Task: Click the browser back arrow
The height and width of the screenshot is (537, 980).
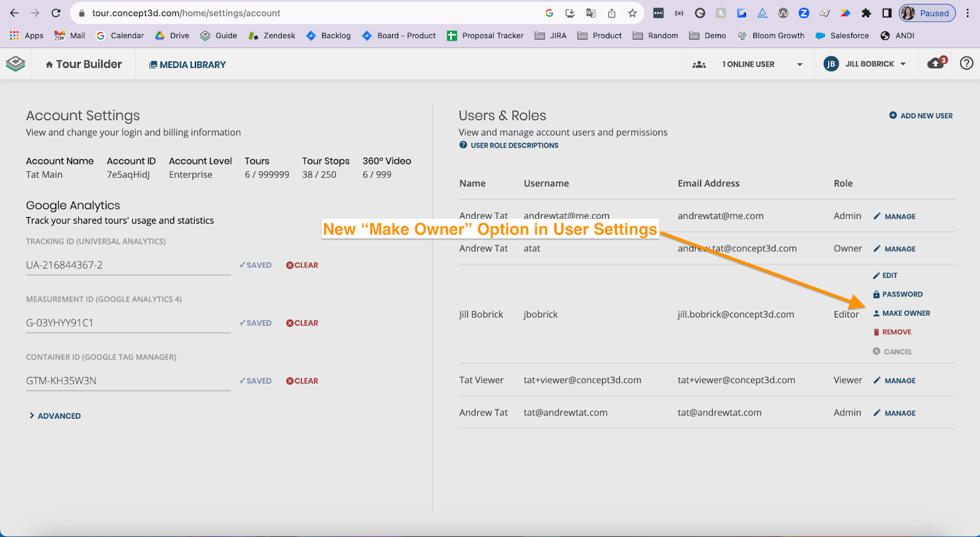Action: pyautogui.click(x=14, y=13)
